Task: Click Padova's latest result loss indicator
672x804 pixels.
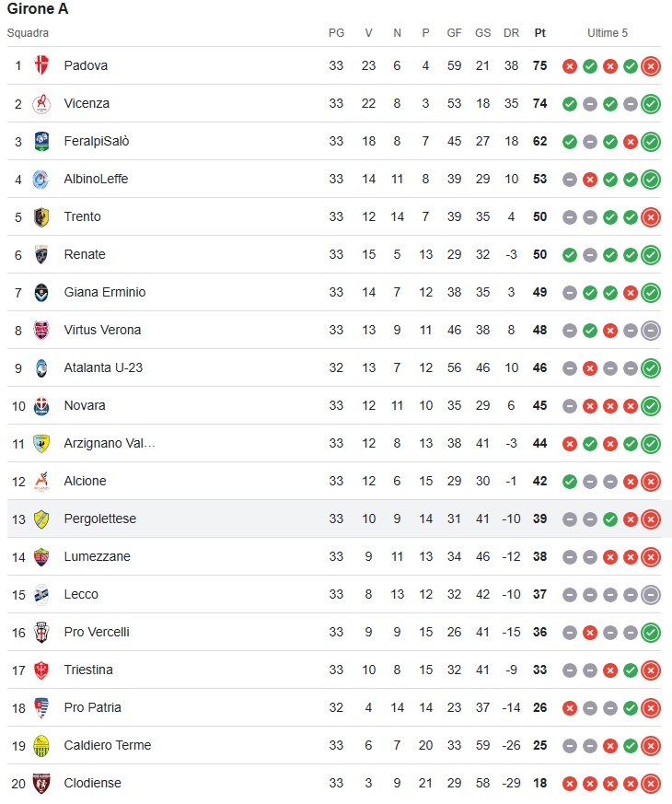Action: (x=651, y=65)
